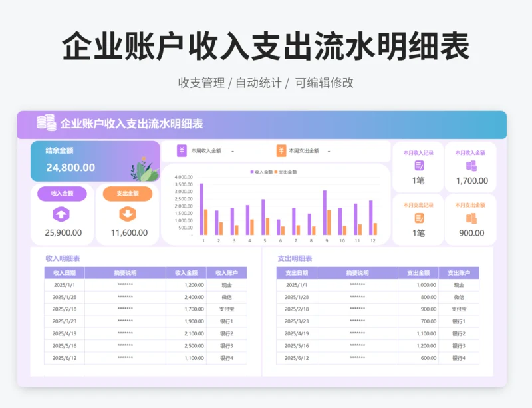
Task: Click income account cell 支付宝
Action: pyautogui.click(x=227, y=309)
